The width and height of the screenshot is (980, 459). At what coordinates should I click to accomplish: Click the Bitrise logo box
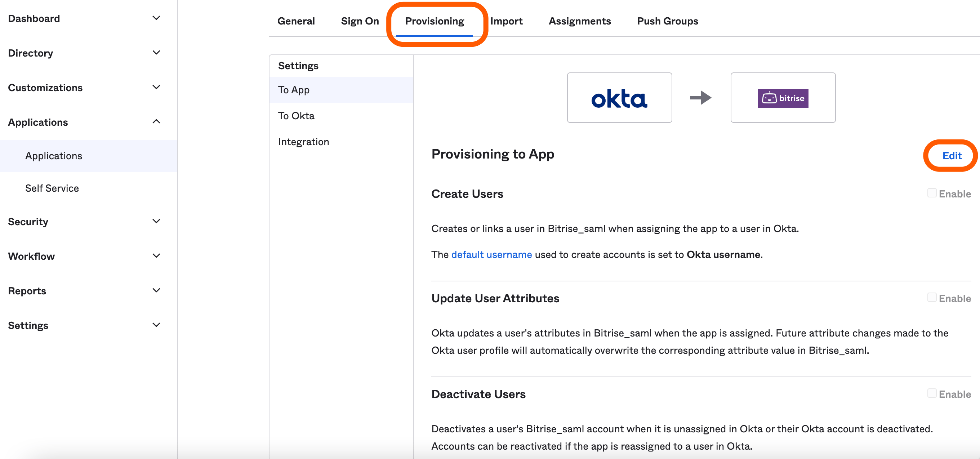pyautogui.click(x=783, y=98)
